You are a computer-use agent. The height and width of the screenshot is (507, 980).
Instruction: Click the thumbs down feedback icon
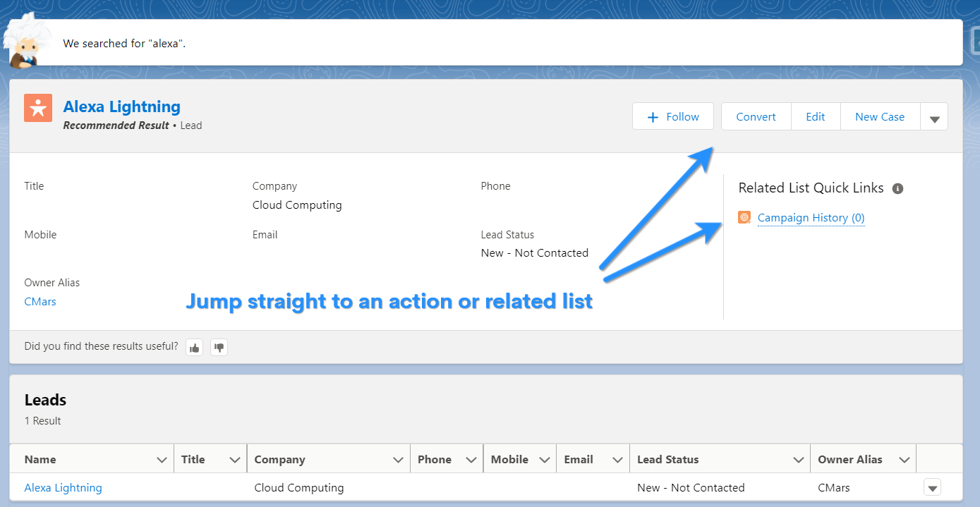click(219, 347)
